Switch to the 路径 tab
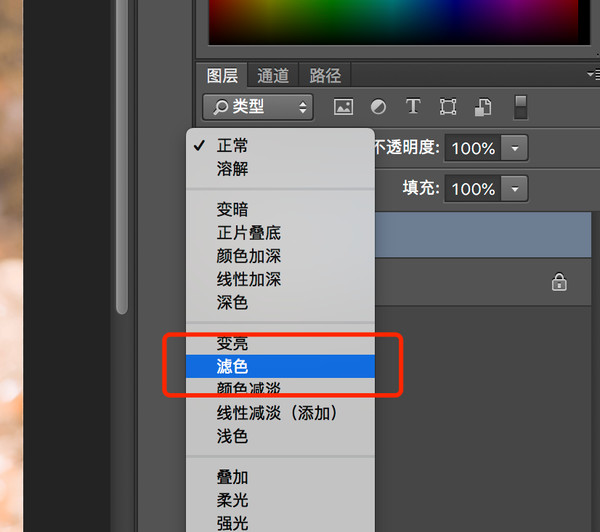 point(325,75)
